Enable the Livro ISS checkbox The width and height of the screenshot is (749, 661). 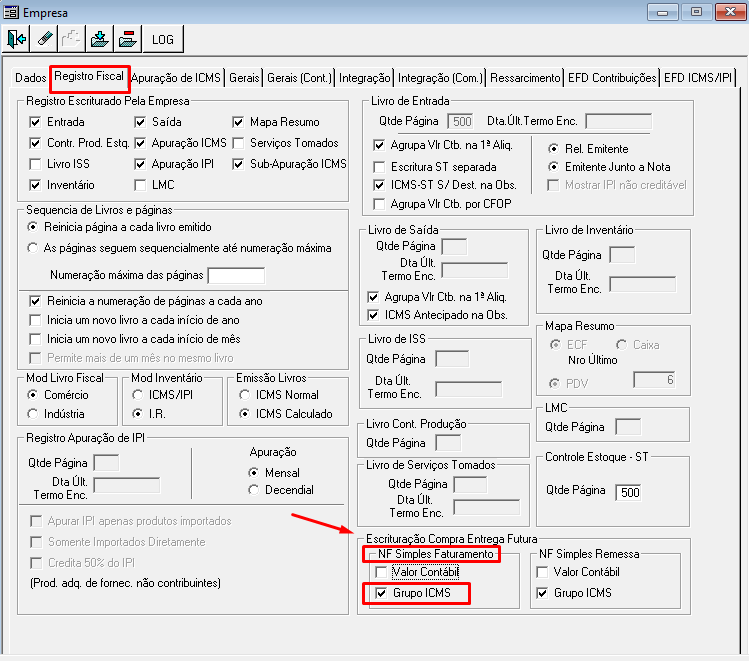point(36,164)
